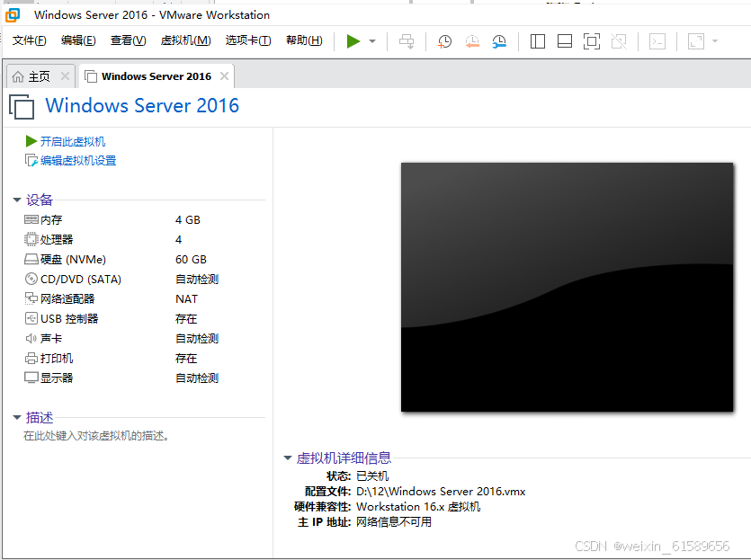This screenshot has width=751, height=560.
Task: Click the console view toolbar icon
Action: pyautogui.click(x=657, y=41)
